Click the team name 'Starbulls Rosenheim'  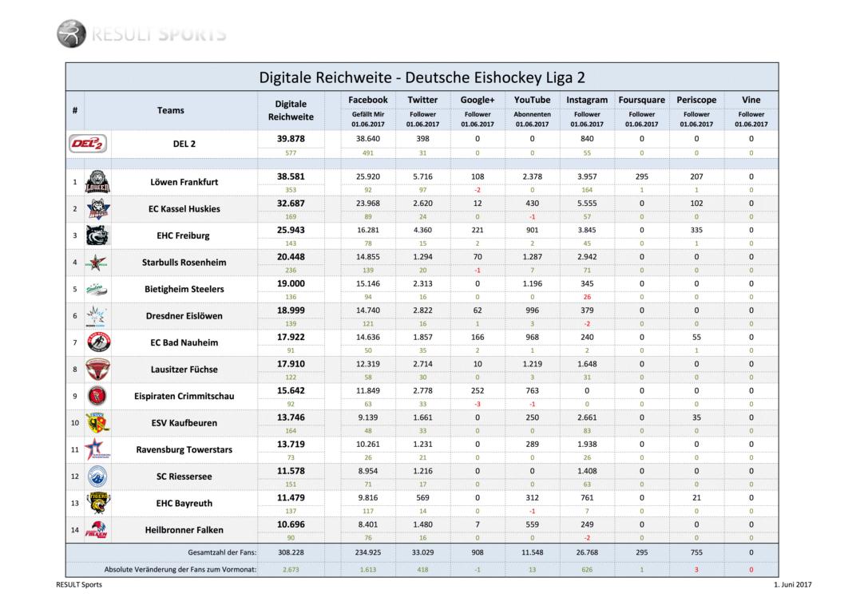click(184, 263)
